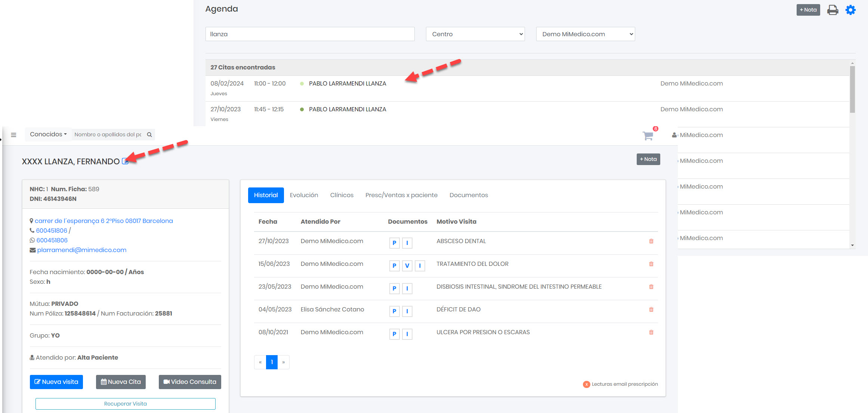Open V document of 15/06/2023 visit
The width and height of the screenshot is (868, 413).
[x=407, y=266]
